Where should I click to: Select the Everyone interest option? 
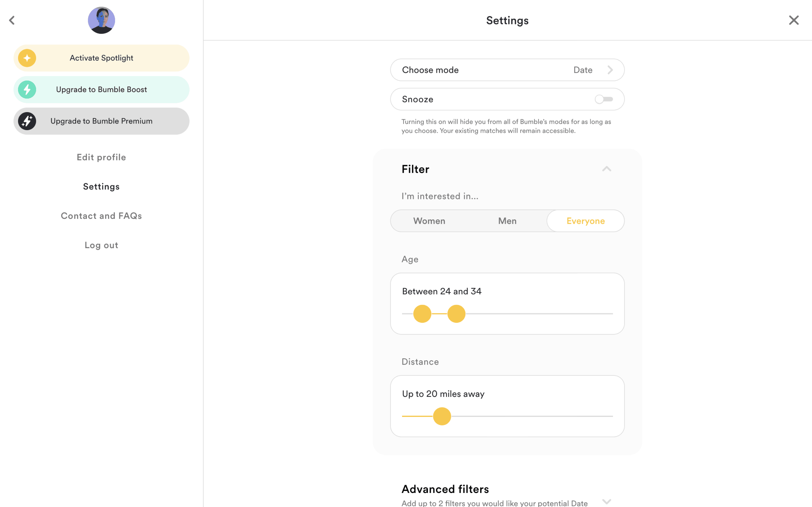point(586,221)
